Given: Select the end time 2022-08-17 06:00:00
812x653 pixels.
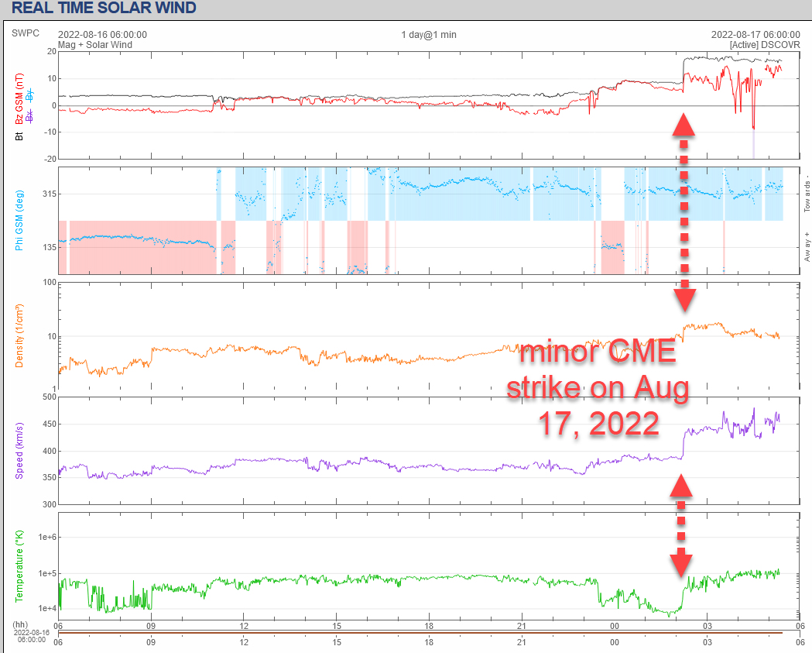Looking at the screenshot, I should (755, 35).
